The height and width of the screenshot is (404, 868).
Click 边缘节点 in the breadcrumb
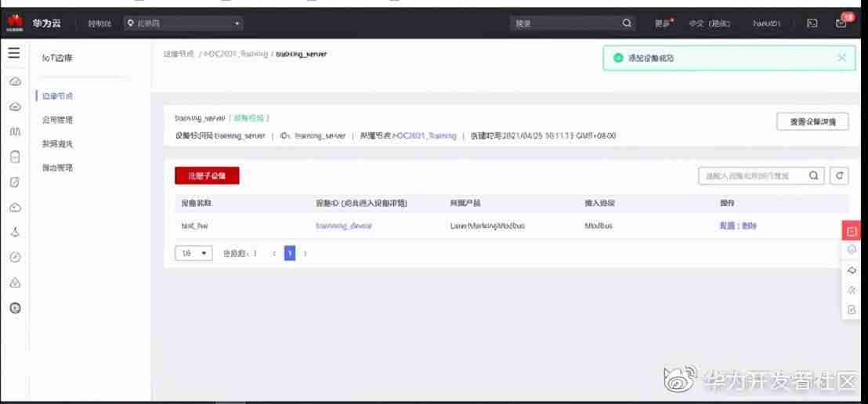point(179,54)
